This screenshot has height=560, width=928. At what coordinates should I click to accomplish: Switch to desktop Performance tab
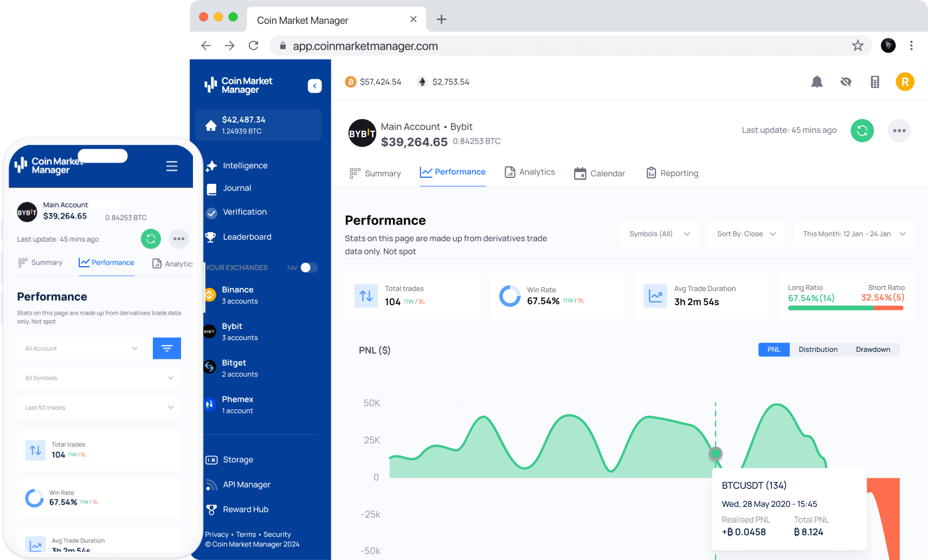coord(453,172)
